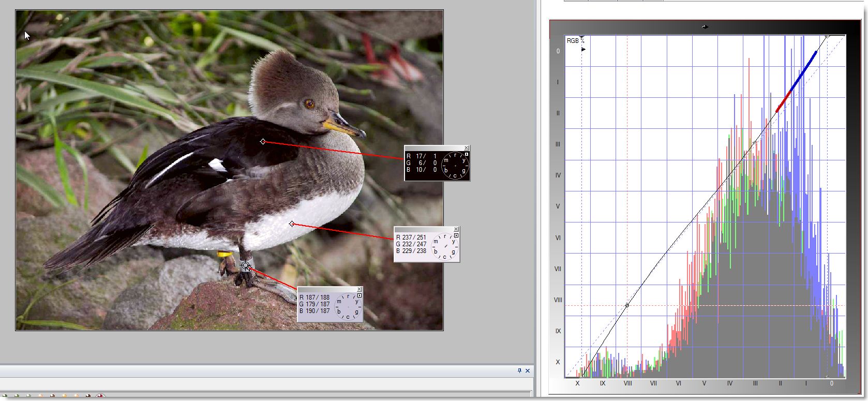
Task: Close the color readout showing R 237/251
Action: [456, 229]
